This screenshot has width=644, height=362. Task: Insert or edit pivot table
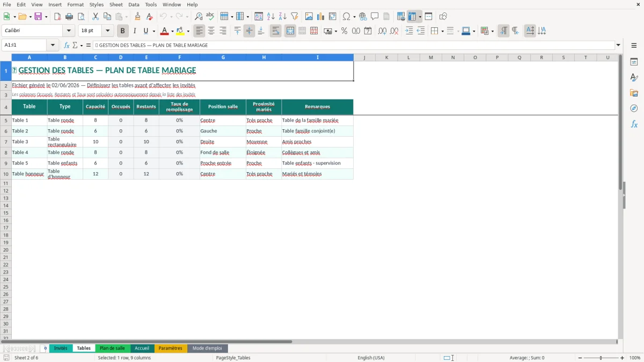click(x=333, y=17)
